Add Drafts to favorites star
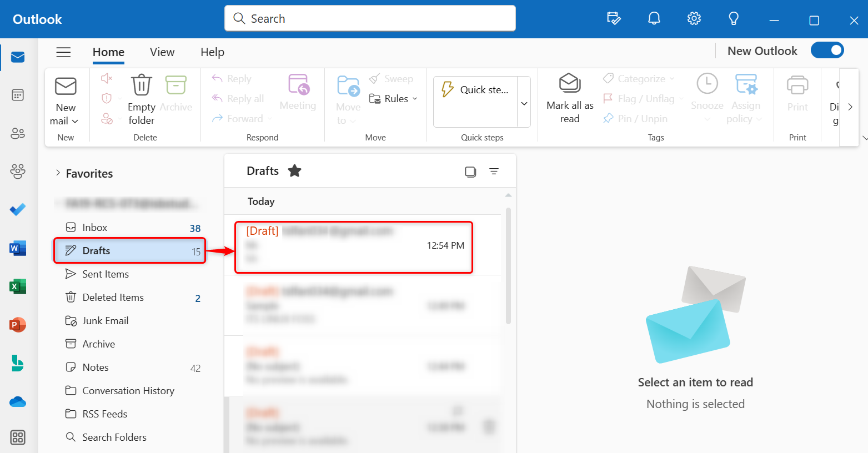The width and height of the screenshot is (868, 453). pos(294,171)
